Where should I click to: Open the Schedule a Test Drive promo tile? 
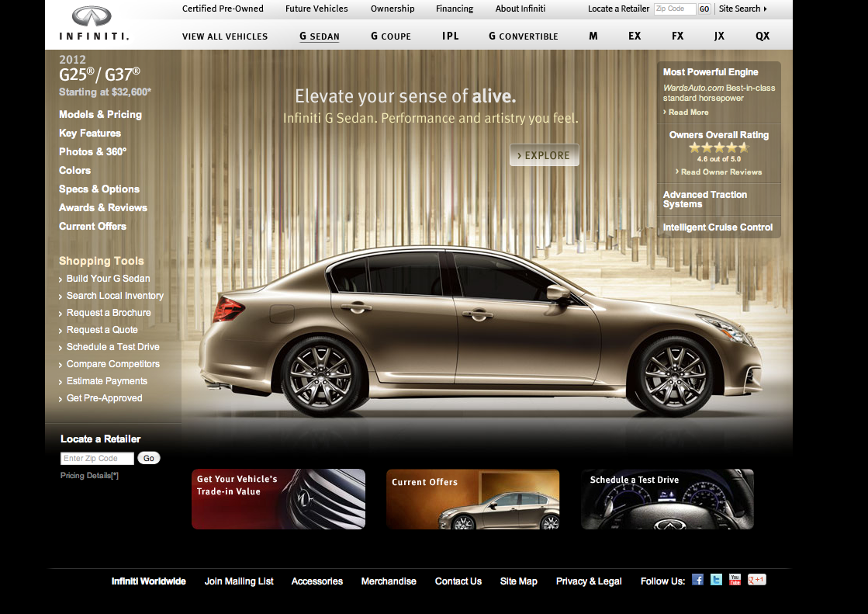tap(668, 499)
